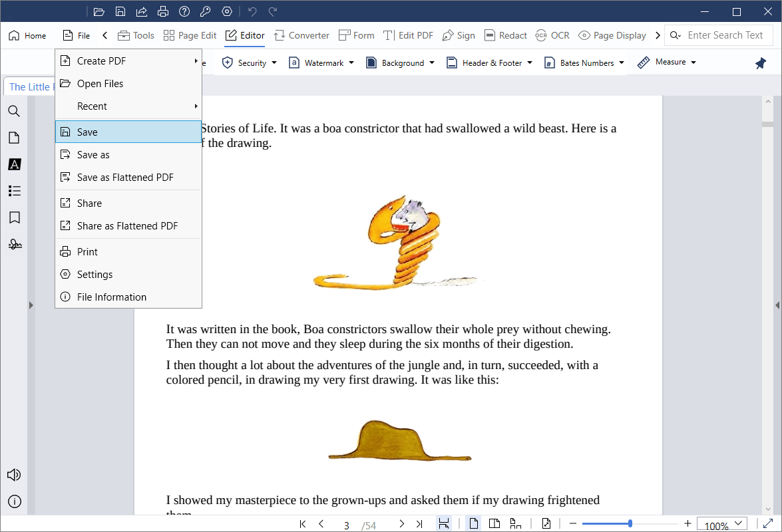Select fit width view icon
782x532 pixels.
click(443, 523)
